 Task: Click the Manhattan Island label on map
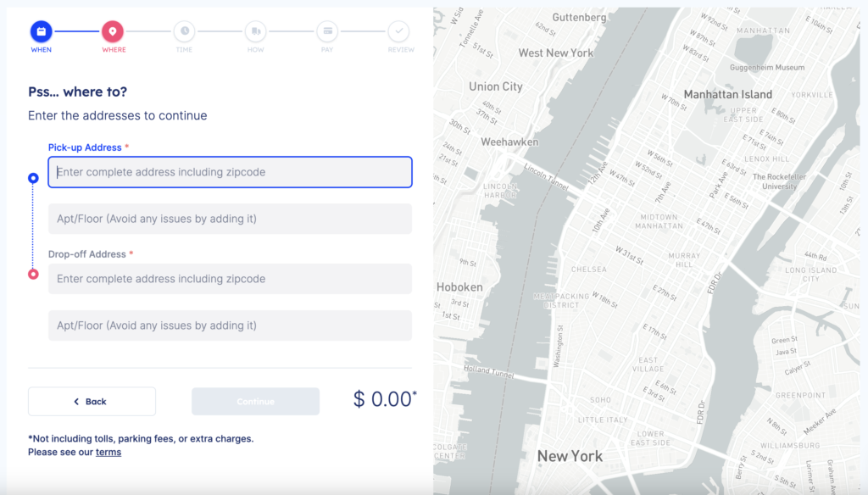(728, 95)
